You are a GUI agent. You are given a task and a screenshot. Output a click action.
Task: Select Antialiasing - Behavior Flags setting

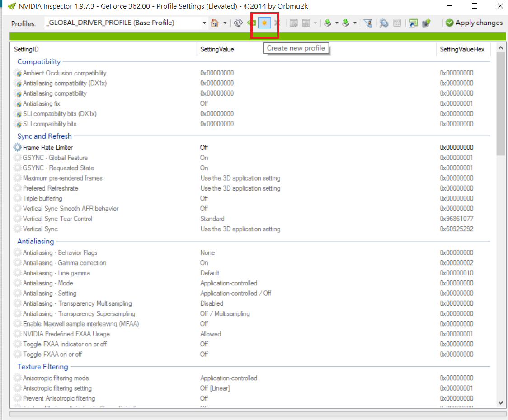(x=60, y=252)
